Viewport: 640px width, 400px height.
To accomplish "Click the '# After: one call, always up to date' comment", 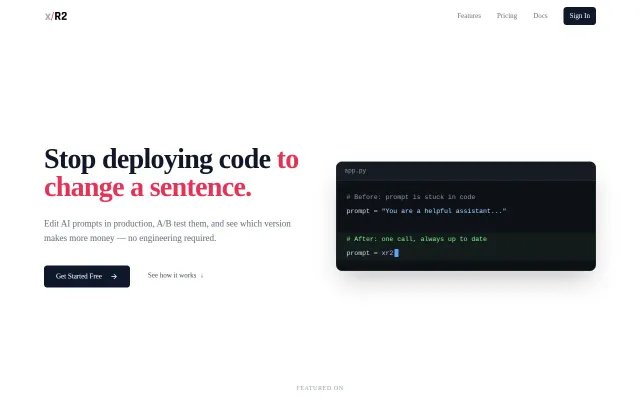I will 416,239.
